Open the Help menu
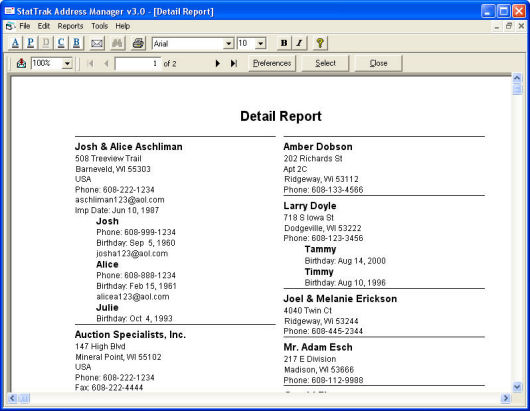Screen dimensions: 530x411 (x=122, y=26)
